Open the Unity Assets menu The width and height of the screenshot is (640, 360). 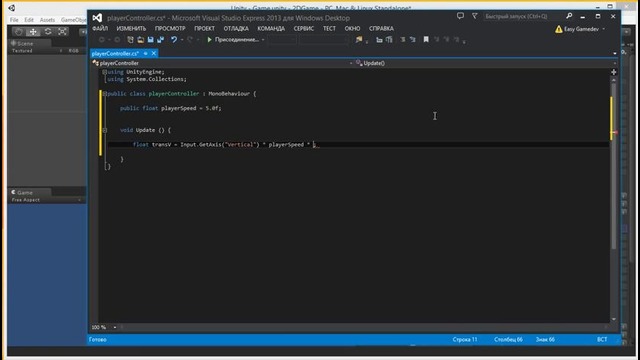click(x=47, y=20)
